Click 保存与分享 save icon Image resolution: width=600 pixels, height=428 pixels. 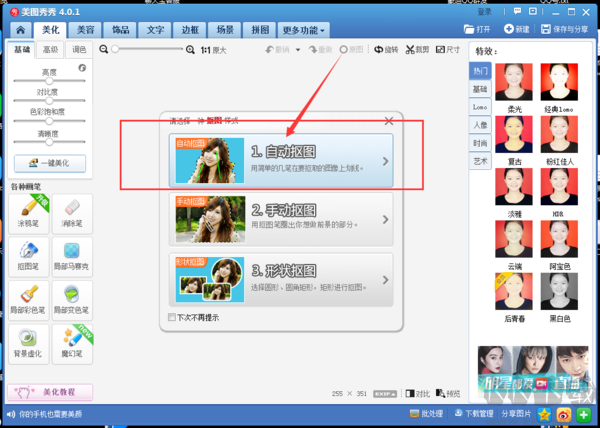(x=546, y=29)
